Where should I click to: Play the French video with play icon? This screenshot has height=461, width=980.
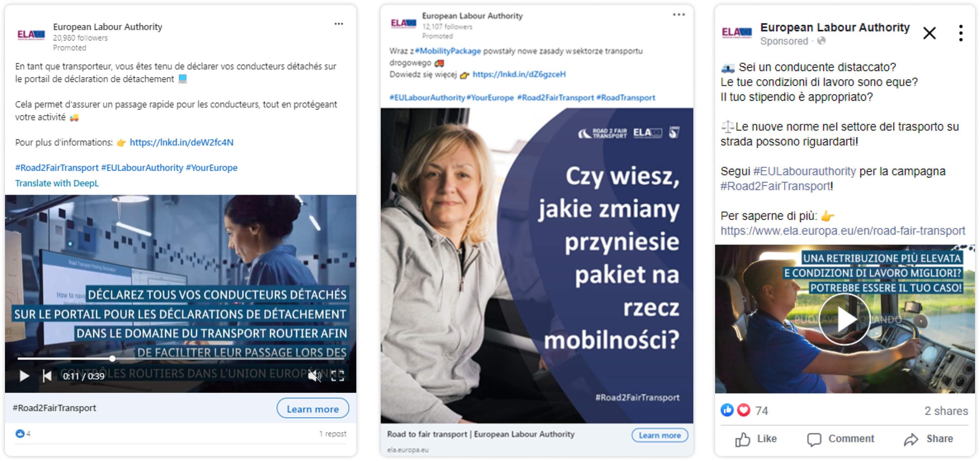[24, 376]
